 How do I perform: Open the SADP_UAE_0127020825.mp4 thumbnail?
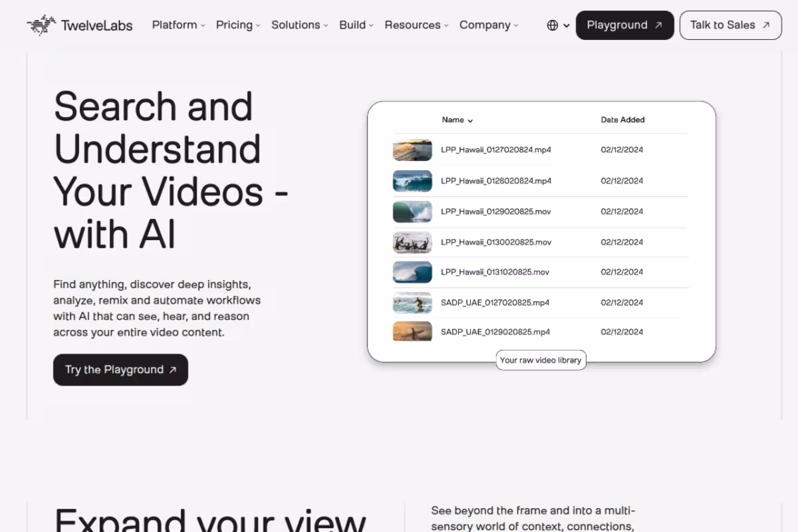tap(412, 303)
